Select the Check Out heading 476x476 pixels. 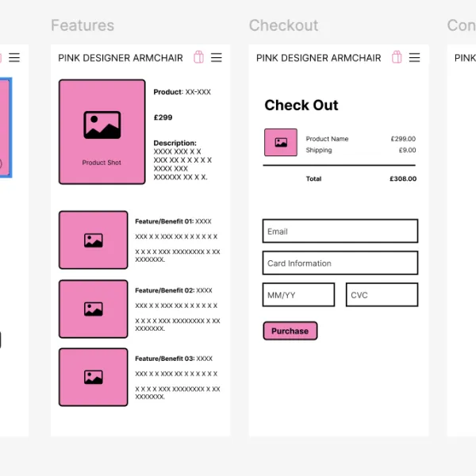click(301, 105)
